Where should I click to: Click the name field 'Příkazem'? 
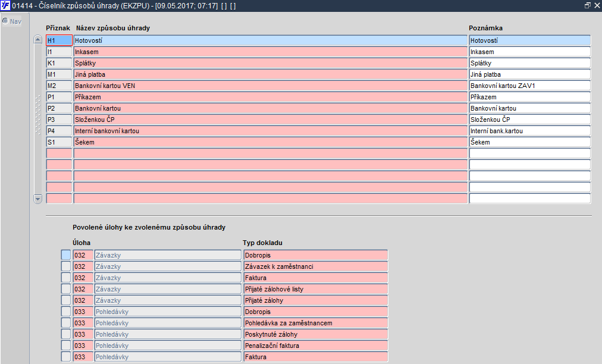click(x=270, y=97)
